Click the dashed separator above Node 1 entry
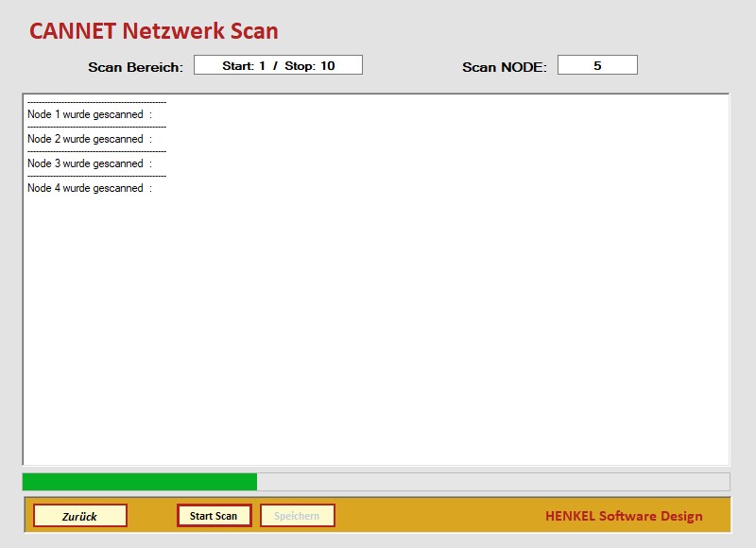 (x=94, y=102)
